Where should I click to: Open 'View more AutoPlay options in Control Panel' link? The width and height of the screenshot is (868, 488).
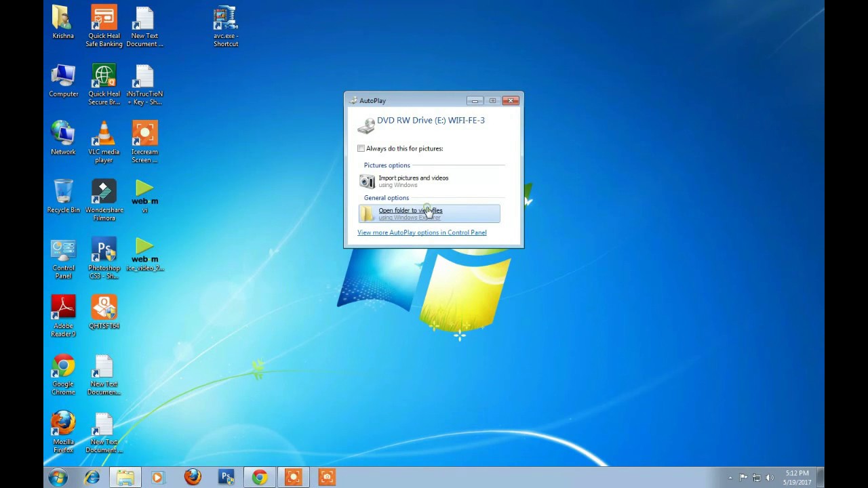[422, 232]
